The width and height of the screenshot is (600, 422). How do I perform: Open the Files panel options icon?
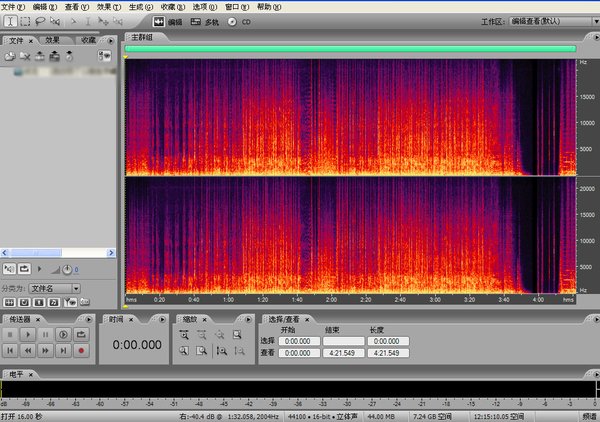click(x=104, y=56)
